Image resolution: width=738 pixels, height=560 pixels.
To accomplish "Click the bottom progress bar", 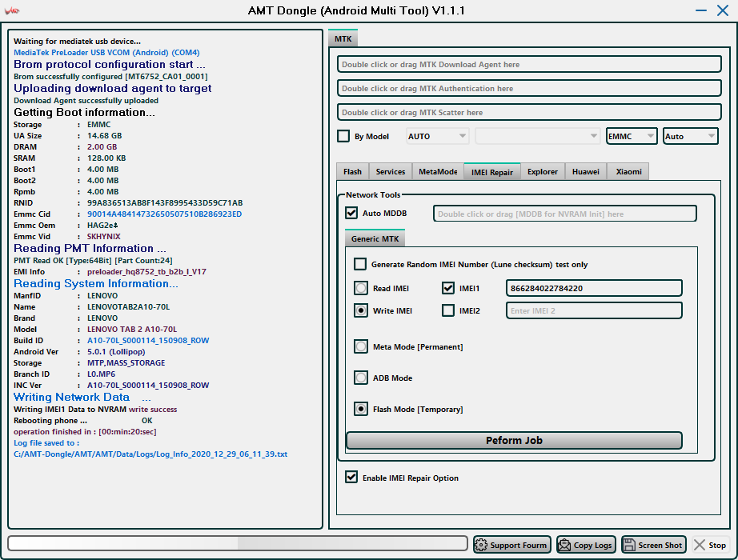I will pyautogui.click(x=238, y=544).
